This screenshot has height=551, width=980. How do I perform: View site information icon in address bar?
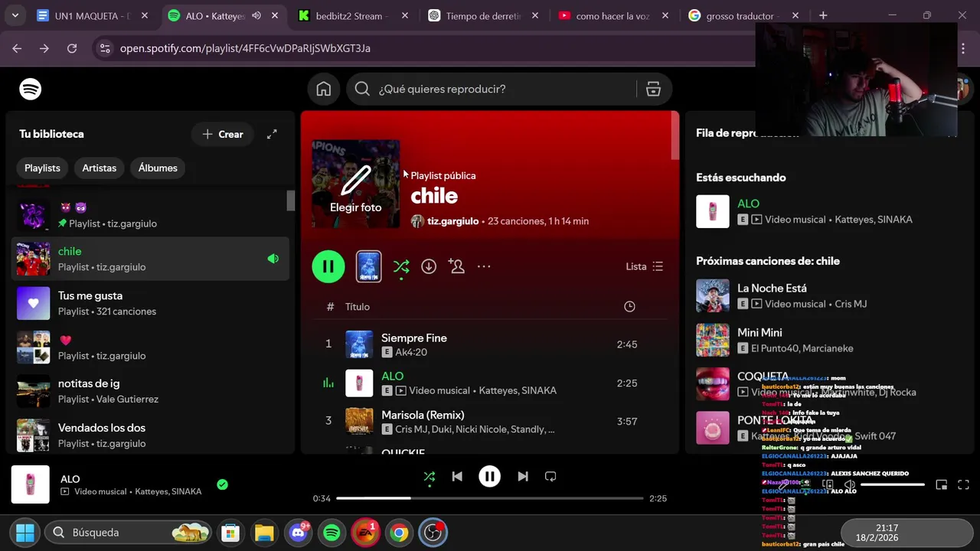pyautogui.click(x=105, y=48)
